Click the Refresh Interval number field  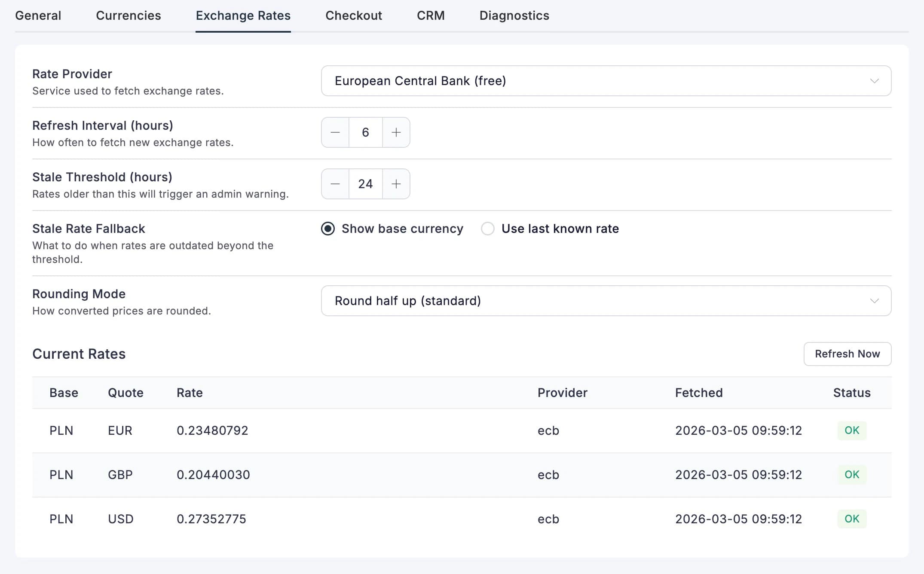[x=365, y=132]
